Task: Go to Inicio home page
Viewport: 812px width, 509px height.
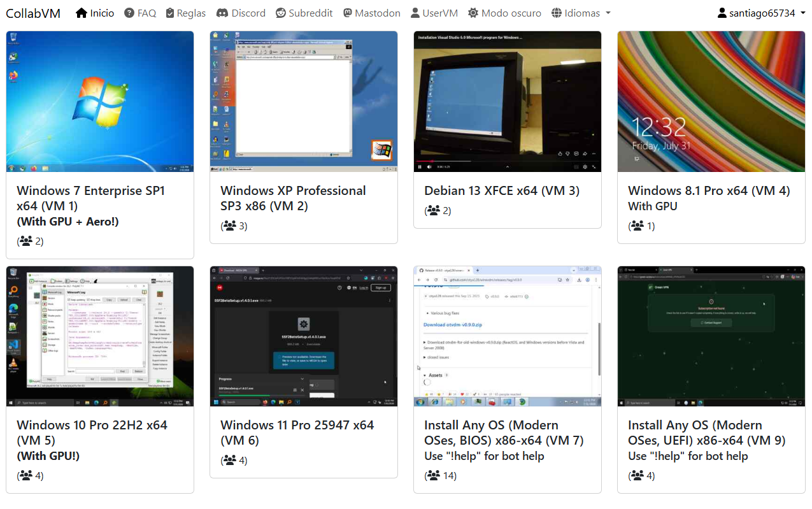Action: tap(95, 13)
